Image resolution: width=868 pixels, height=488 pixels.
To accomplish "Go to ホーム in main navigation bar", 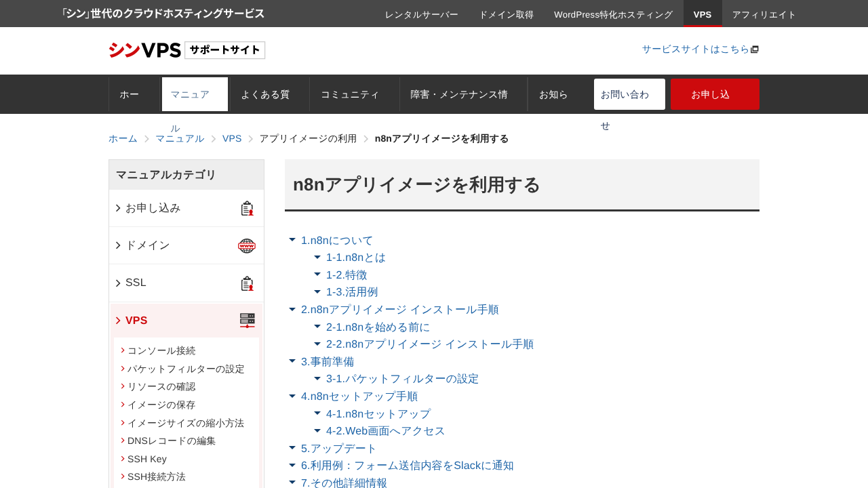I will pyautogui.click(x=134, y=94).
